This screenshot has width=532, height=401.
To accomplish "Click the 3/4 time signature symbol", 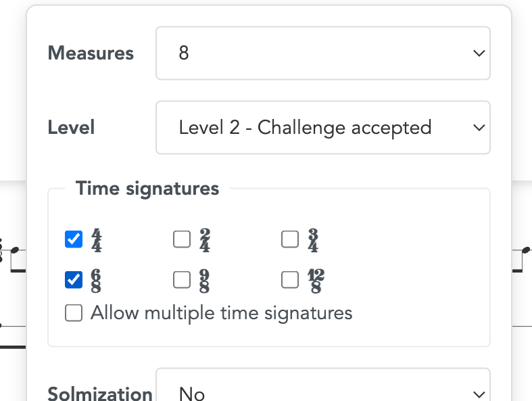I will [312, 240].
